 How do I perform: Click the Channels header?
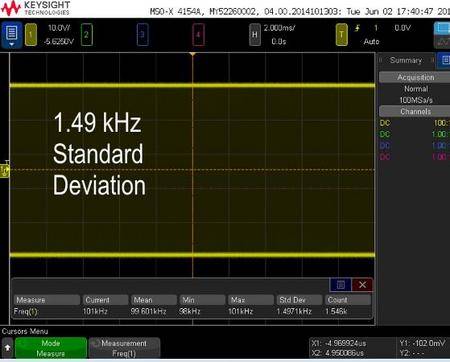(x=415, y=111)
